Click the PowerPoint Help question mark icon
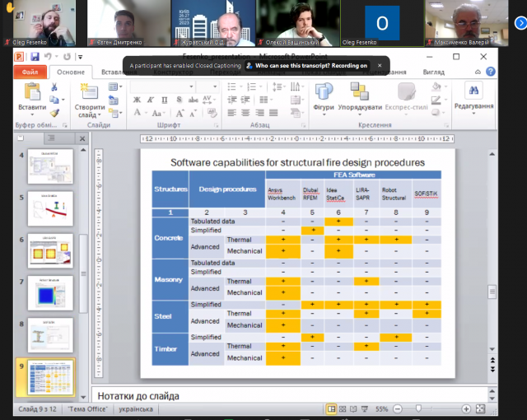527x420 pixels. coord(491,72)
